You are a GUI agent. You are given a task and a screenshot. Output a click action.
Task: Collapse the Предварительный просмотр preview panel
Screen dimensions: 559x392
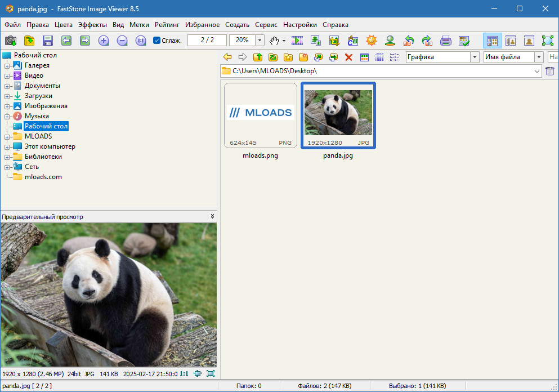(x=212, y=216)
